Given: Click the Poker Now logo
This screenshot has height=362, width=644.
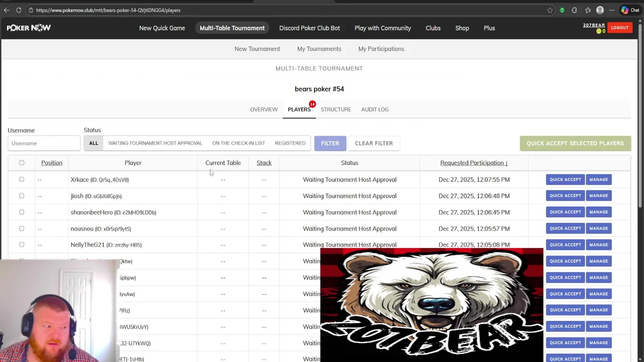Looking at the screenshot, I should [x=29, y=28].
